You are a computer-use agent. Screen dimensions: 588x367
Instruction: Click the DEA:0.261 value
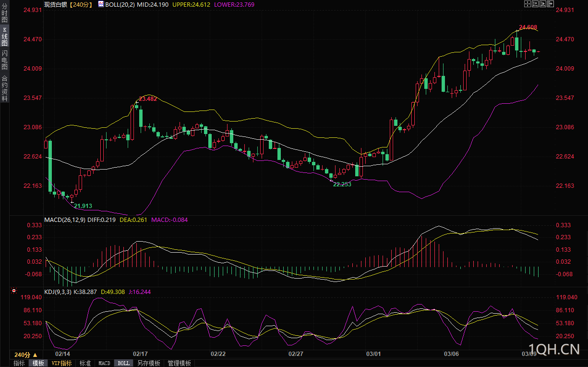click(x=133, y=220)
